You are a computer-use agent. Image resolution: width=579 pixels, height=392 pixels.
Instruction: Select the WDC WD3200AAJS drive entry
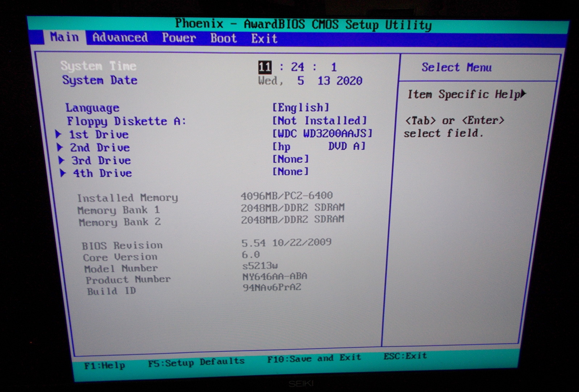click(x=322, y=134)
